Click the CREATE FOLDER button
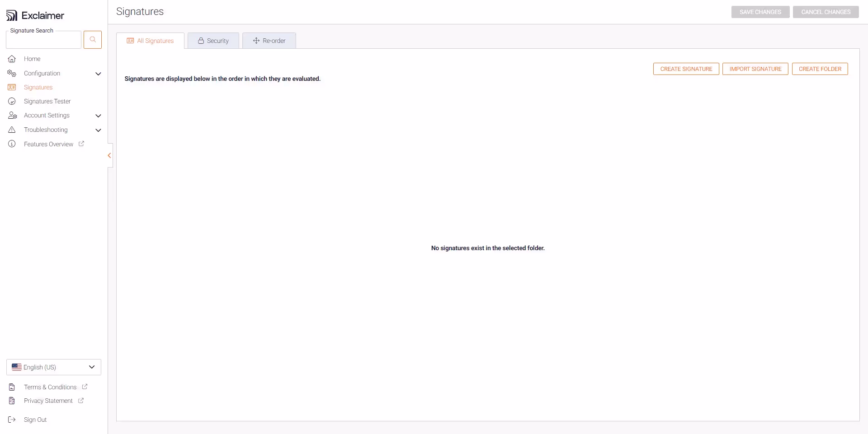The width and height of the screenshot is (868, 434). pos(820,69)
